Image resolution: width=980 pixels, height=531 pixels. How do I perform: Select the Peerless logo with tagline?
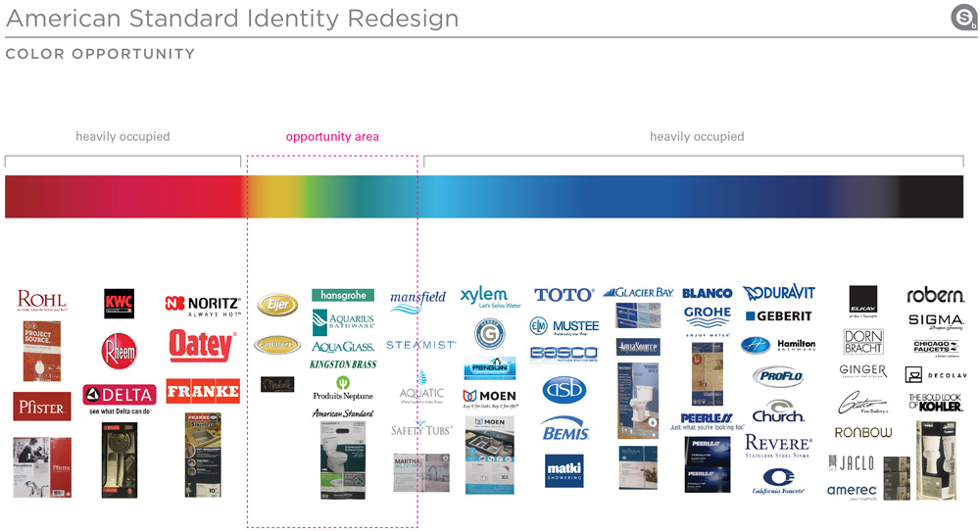[x=707, y=421]
